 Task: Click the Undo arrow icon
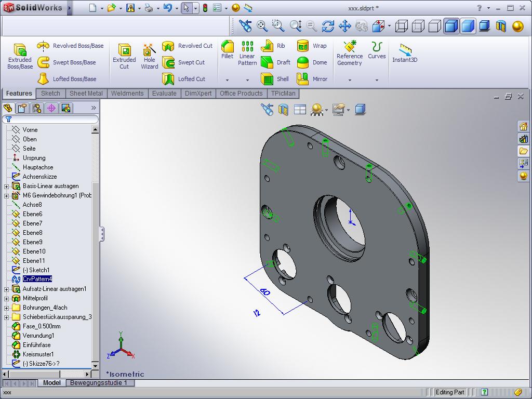168,8
